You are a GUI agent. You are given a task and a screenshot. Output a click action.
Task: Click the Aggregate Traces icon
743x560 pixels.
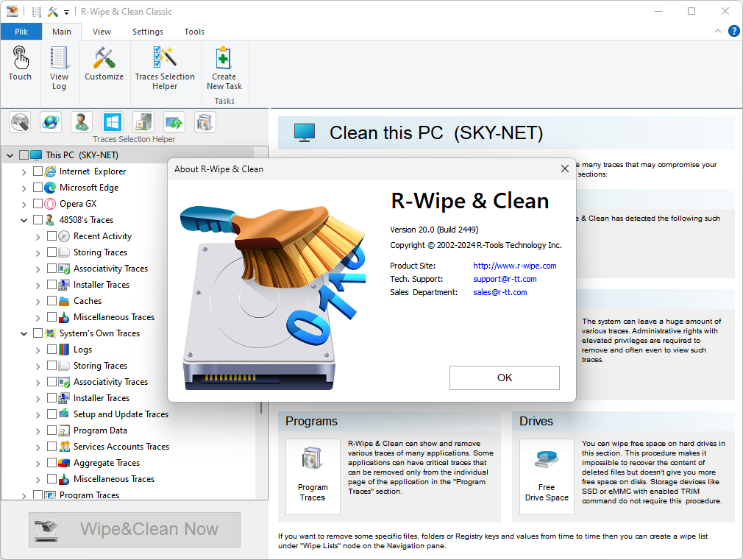pyautogui.click(x=64, y=463)
